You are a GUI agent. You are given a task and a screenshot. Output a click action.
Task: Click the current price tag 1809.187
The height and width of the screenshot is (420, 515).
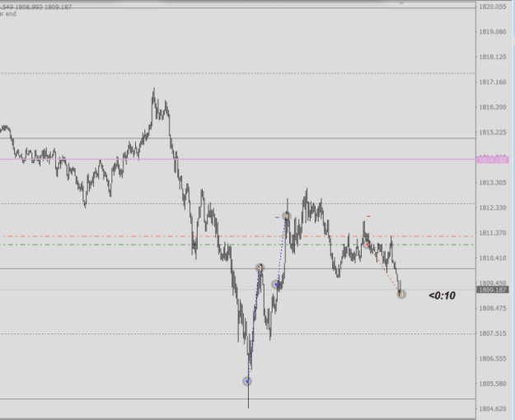(492, 290)
